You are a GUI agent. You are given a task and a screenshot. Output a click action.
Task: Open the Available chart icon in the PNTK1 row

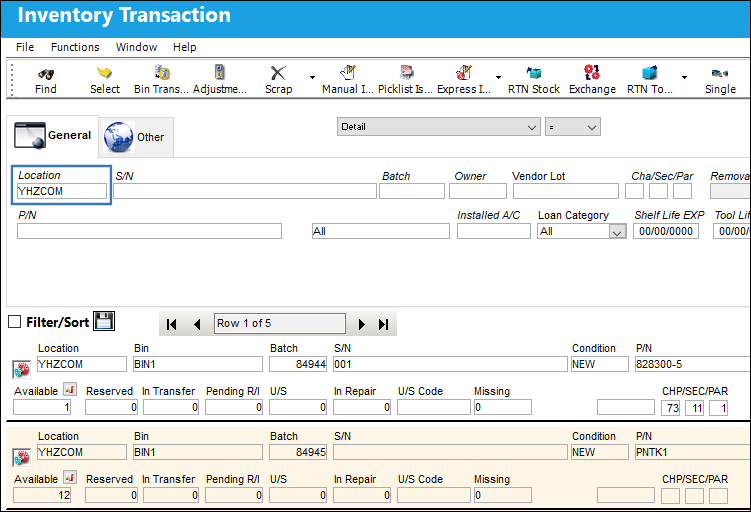[70, 478]
